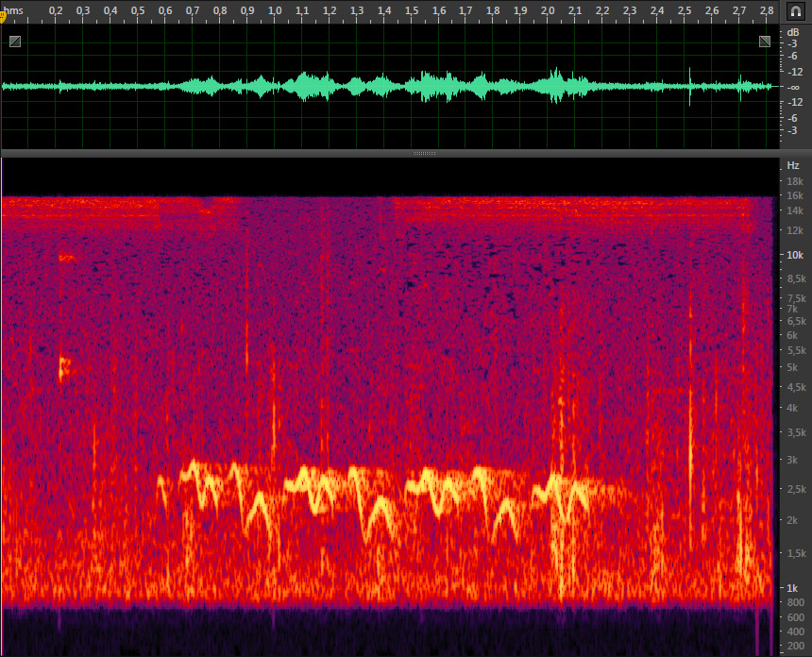The width and height of the screenshot is (812, 657).
Task: Click the 0,7 mark on time ruler
Action: point(192,10)
